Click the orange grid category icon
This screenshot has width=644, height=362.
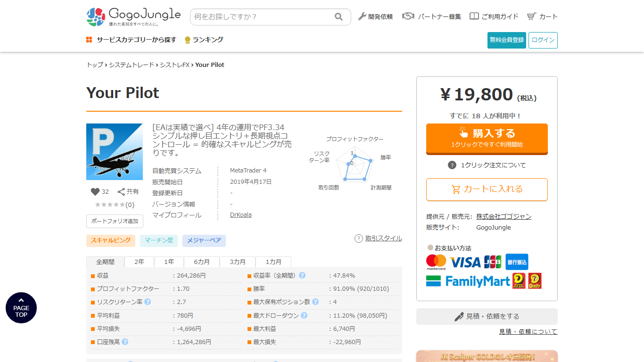click(89, 40)
